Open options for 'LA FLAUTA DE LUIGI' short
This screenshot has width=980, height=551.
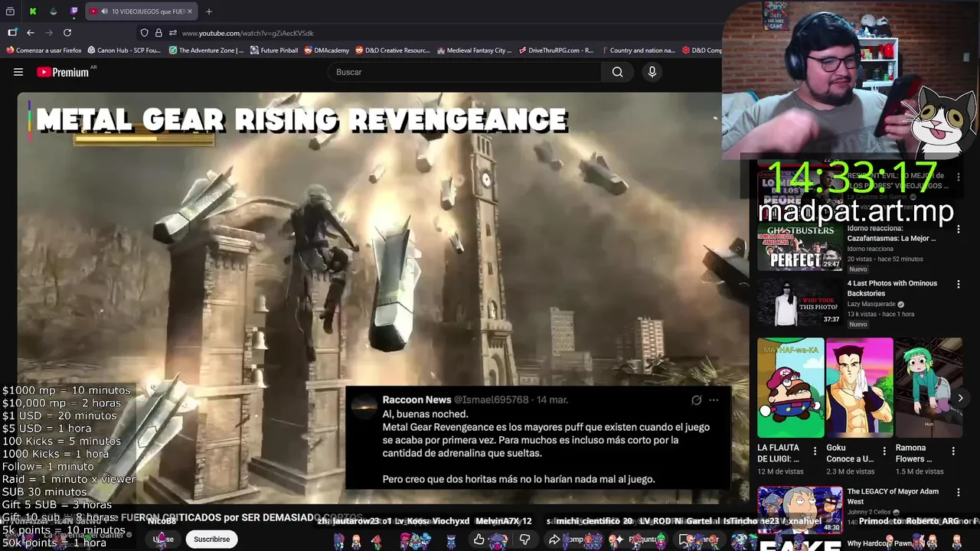[815, 452]
